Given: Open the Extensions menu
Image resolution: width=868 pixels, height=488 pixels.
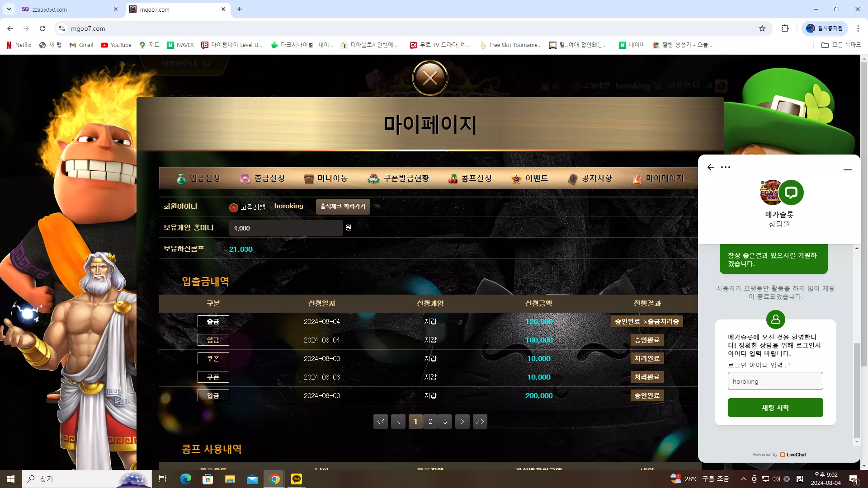Looking at the screenshot, I should coord(785,28).
